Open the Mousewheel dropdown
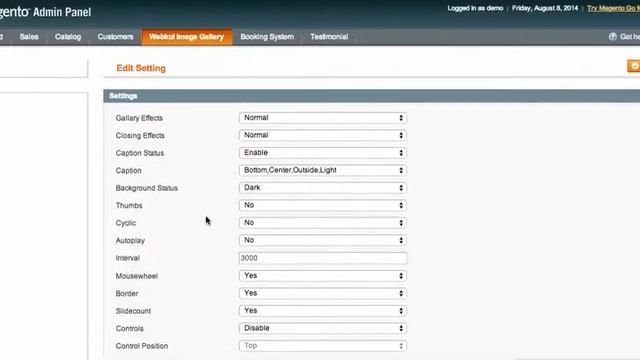640x360 pixels. (322, 276)
